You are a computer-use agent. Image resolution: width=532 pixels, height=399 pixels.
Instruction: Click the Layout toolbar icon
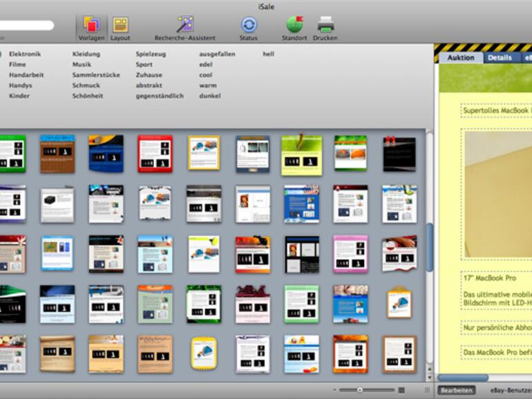120,26
